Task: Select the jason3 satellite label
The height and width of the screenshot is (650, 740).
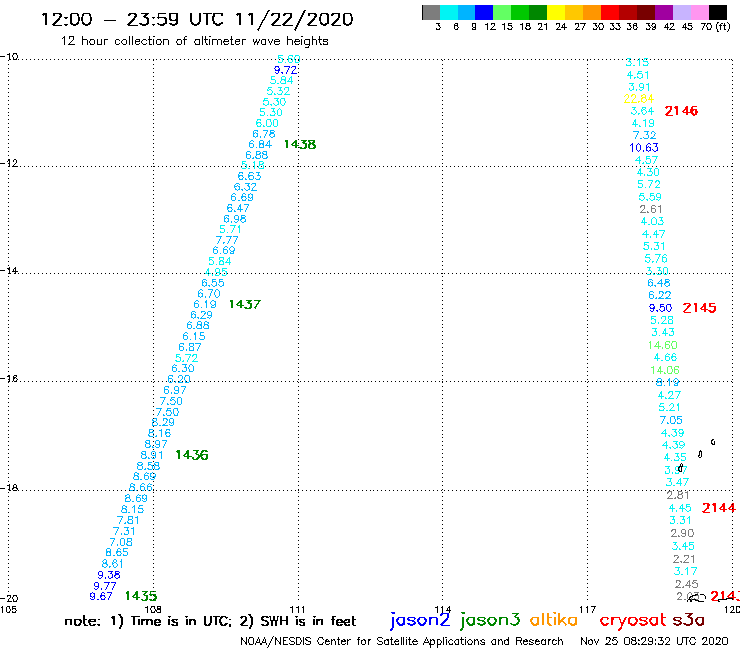Action: click(x=490, y=620)
